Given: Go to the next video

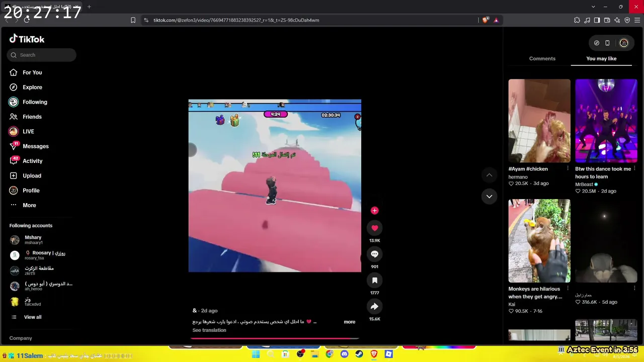Looking at the screenshot, I should [489, 197].
